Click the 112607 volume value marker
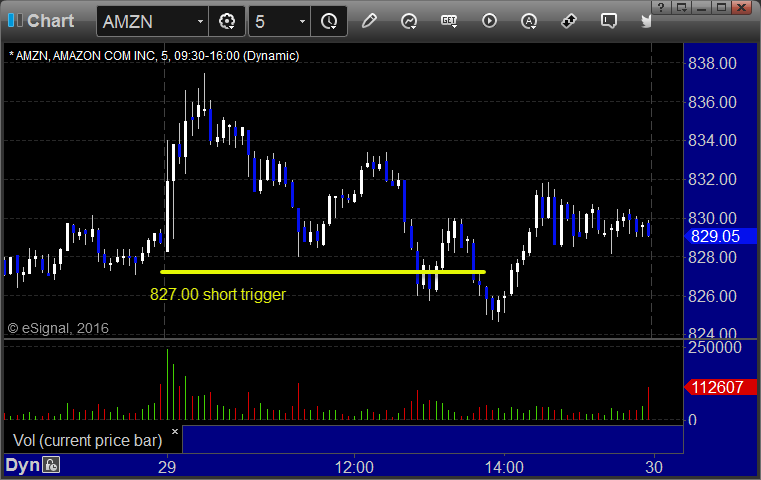 pyautogui.click(x=720, y=387)
